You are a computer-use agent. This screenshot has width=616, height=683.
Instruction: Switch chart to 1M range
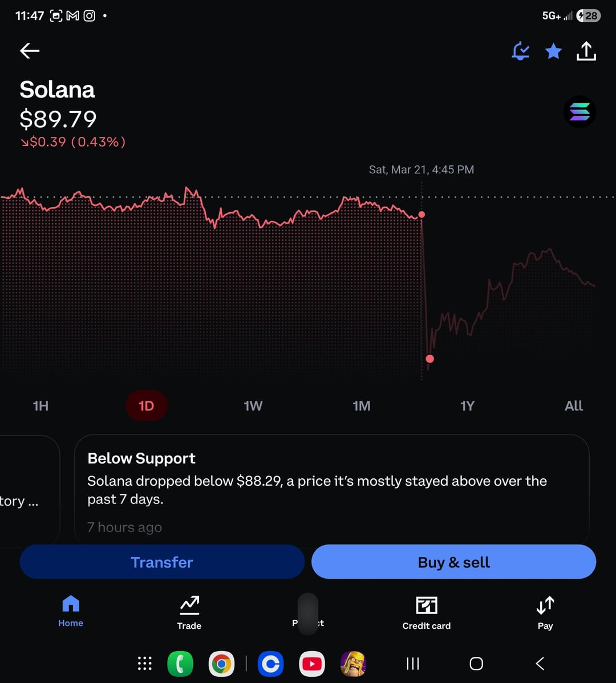click(362, 406)
